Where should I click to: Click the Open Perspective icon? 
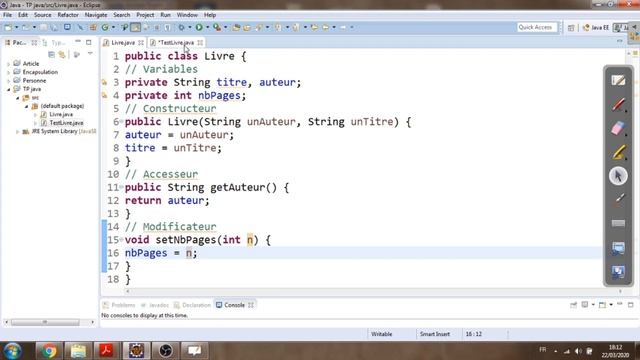pos(571,27)
